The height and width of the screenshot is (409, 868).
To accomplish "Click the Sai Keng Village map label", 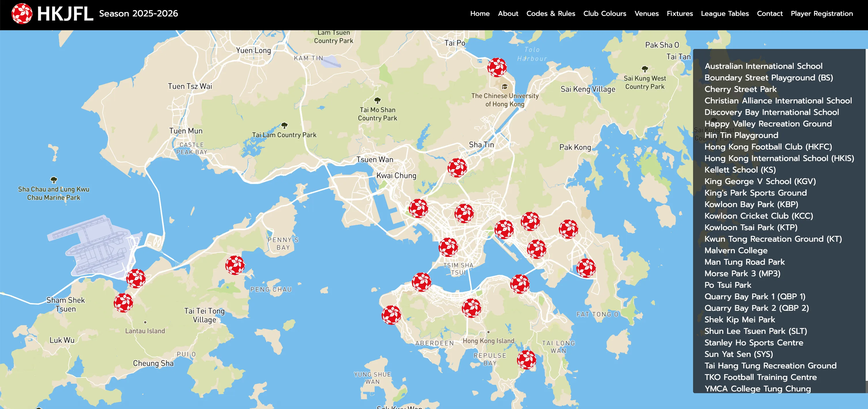I will [588, 89].
